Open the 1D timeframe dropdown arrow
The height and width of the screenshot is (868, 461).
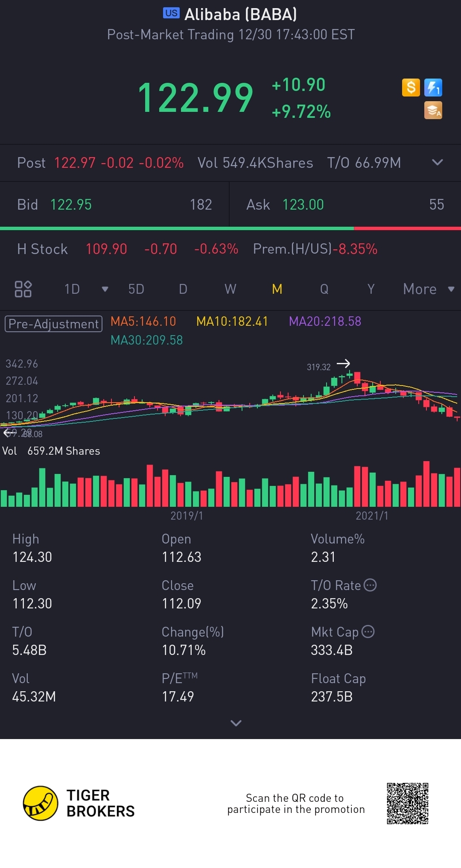point(105,289)
